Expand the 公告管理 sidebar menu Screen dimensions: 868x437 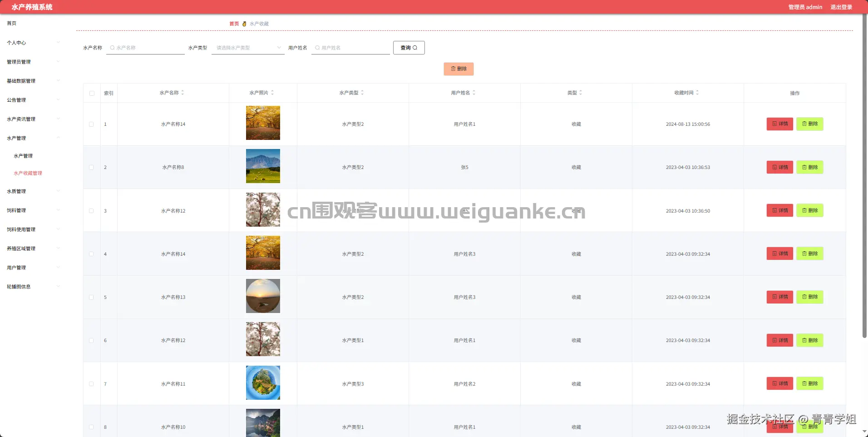tap(34, 100)
